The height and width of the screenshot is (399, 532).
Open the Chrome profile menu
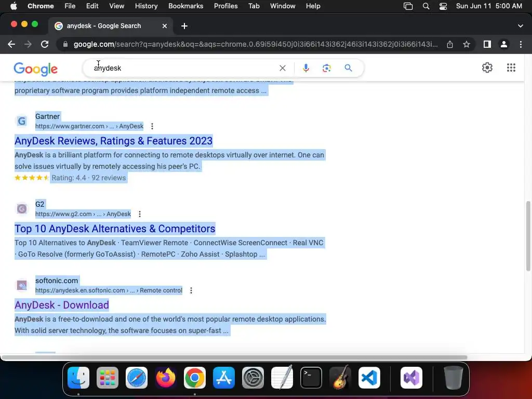tap(504, 44)
